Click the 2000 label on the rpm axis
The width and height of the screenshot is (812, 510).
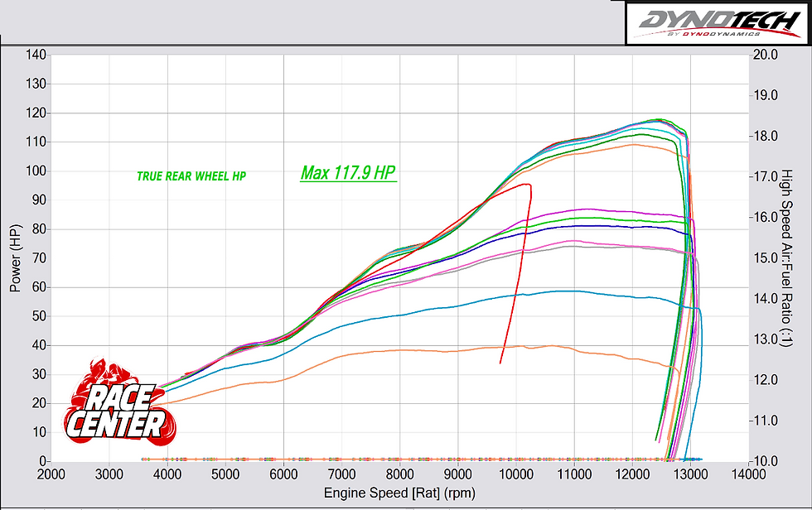pos(51,474)
